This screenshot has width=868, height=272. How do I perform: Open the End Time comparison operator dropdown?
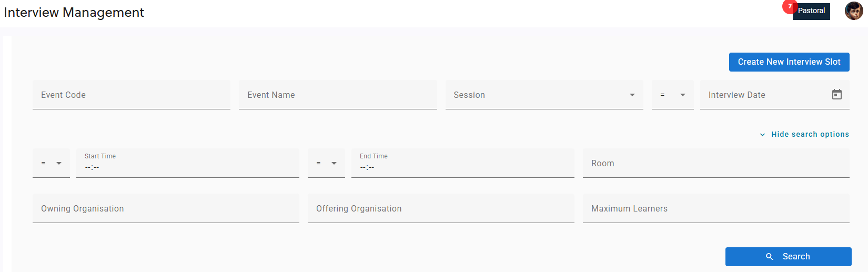pos(326,163)
